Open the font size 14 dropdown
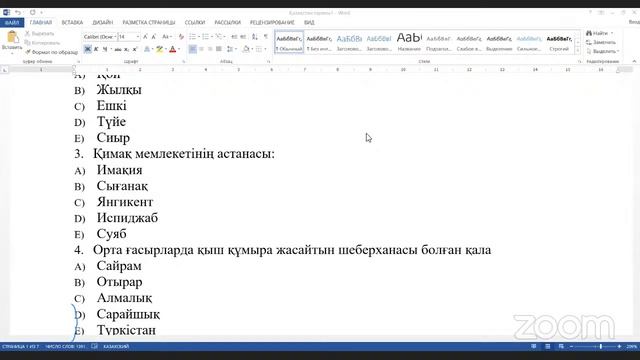 click(x=138, y=37)
